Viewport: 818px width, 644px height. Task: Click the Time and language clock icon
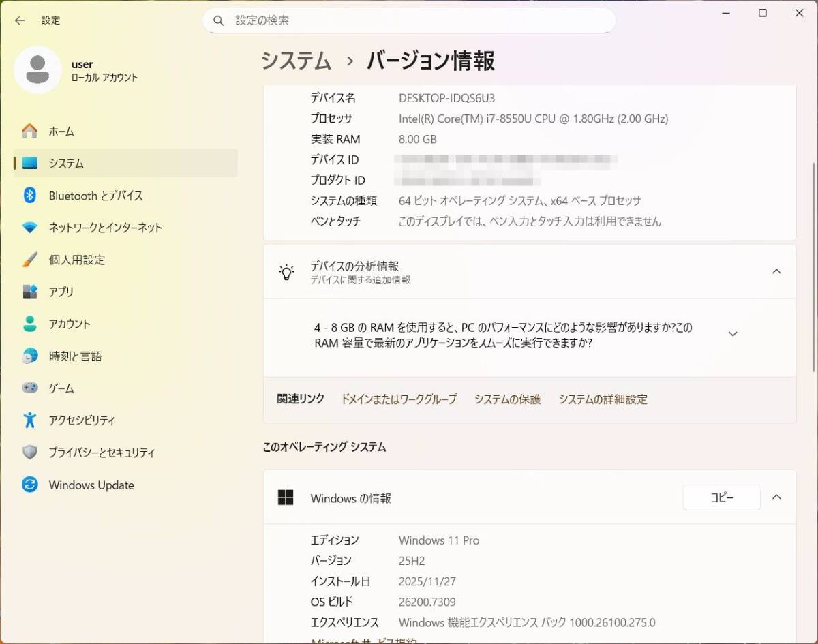pos(29,356)
